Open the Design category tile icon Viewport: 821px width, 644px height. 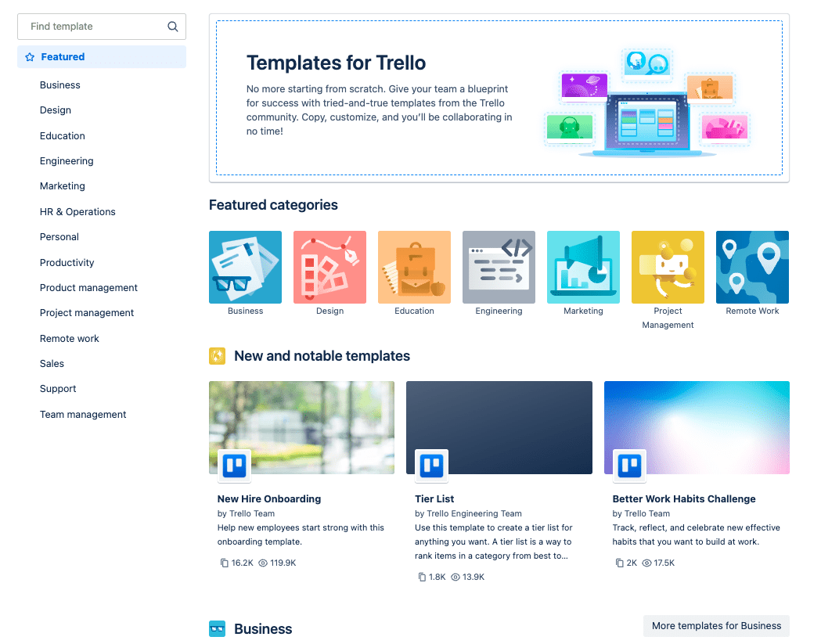click(329, 267)
